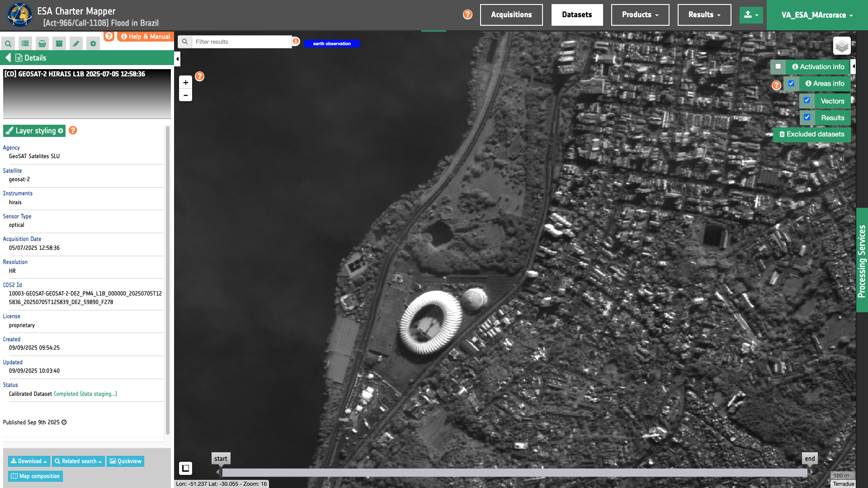Open the gear settings icon

click(93, 44)
